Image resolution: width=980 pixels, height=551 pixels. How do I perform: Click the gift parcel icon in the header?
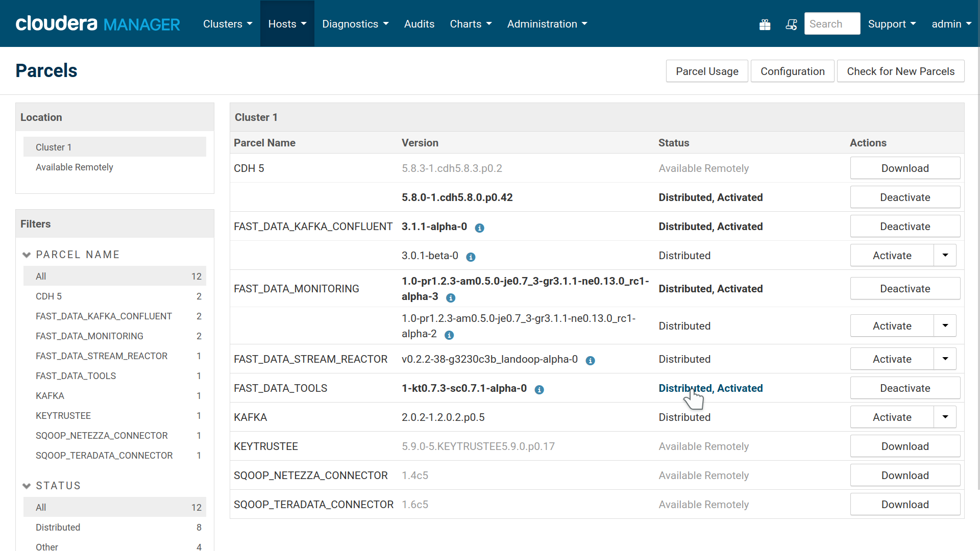click(765, 24)
